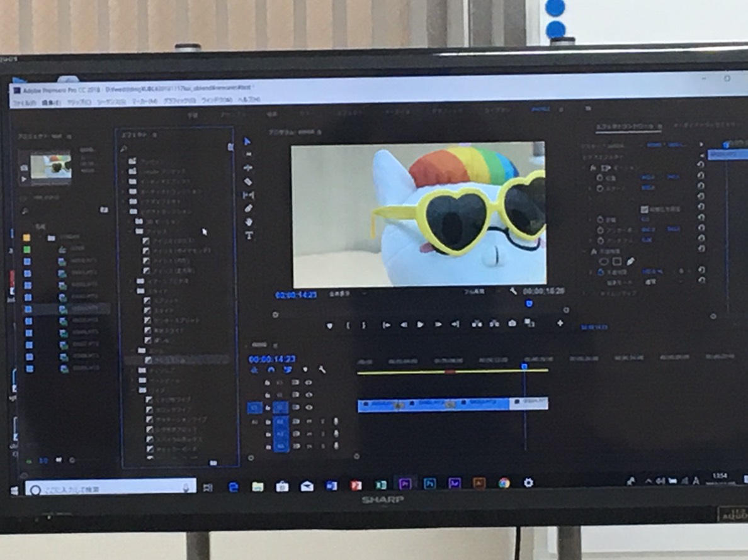Toggle Scale animation stopwatch
The height and width of the screenshot is (560, 748).
[600, 188]
